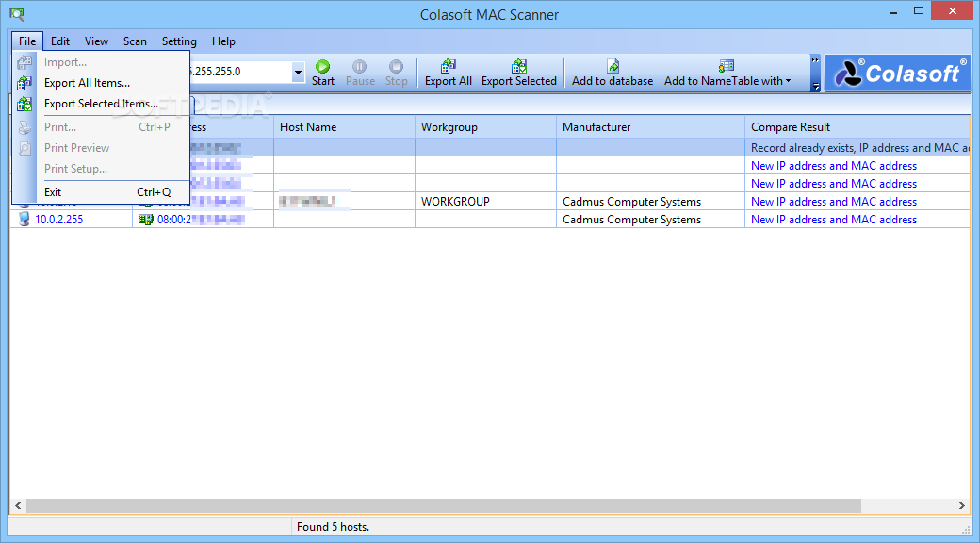Click the horizontal scrollbar left arrow

pos(18,505)
